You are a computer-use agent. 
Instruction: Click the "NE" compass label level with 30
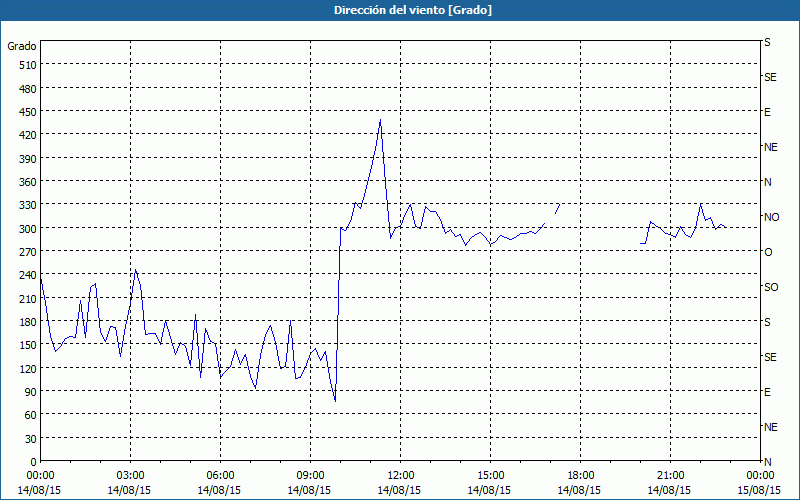(x=771, y=427)
